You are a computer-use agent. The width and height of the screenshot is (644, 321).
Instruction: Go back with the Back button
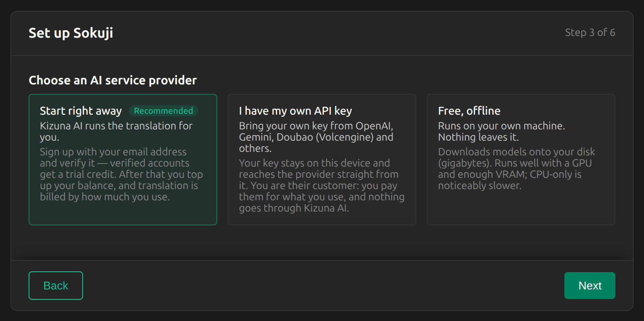tap(56, 286)
